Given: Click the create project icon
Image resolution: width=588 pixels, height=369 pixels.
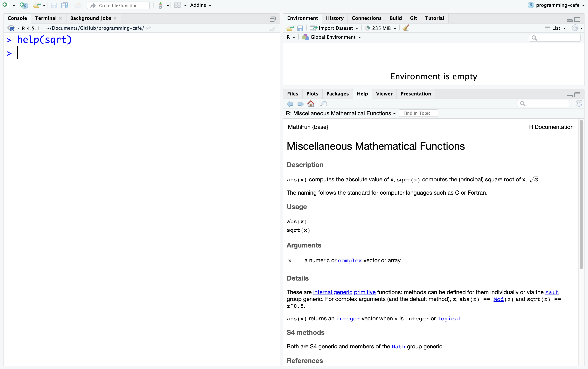Looking at the screenshot, I should click(24, 5).
